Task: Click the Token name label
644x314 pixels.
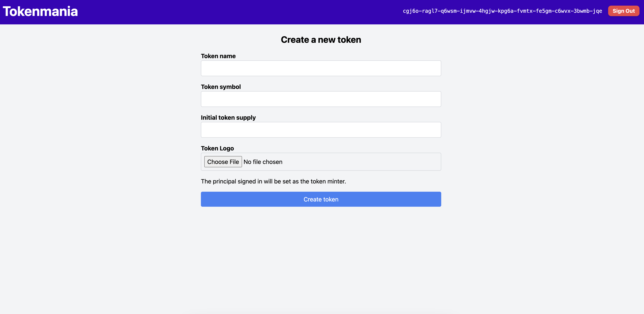Action: click(218, 56)
